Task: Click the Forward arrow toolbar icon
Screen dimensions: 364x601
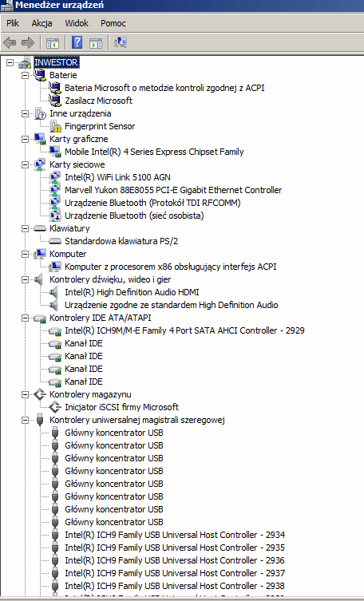Action: coord(28,42)
